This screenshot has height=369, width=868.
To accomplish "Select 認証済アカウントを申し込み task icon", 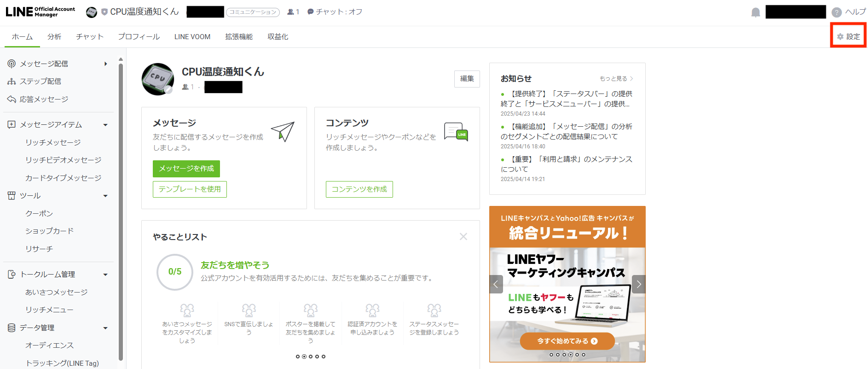I will coord(372,310).
